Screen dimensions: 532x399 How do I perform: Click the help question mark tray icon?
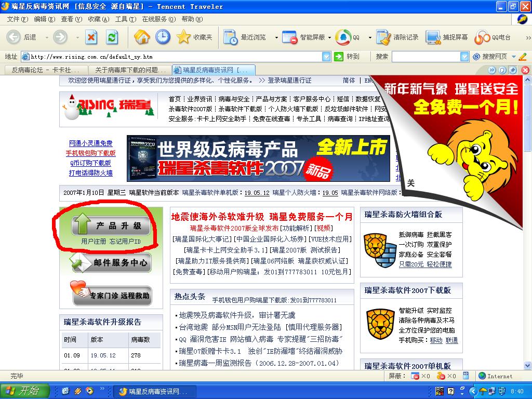pos(450,391)
